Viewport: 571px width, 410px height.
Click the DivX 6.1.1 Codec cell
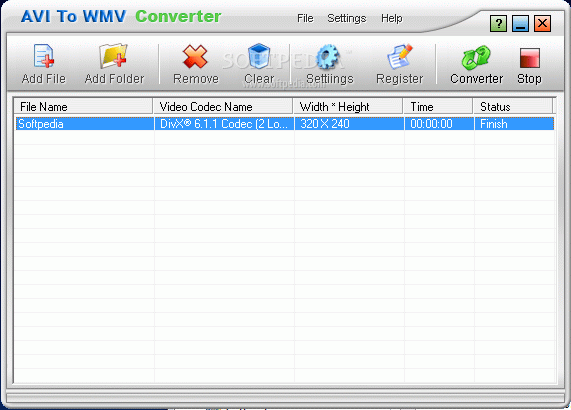pyautogui.click(x=224, y=124)
